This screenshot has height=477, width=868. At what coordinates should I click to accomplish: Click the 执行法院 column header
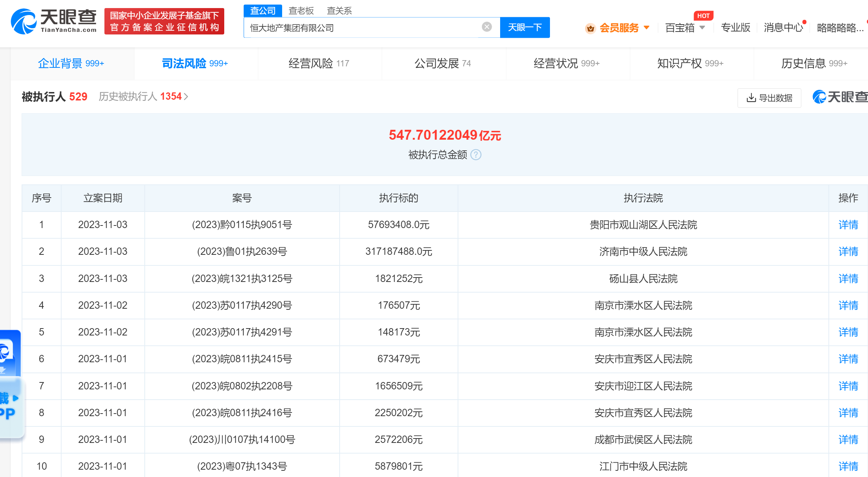click(643, 198)
